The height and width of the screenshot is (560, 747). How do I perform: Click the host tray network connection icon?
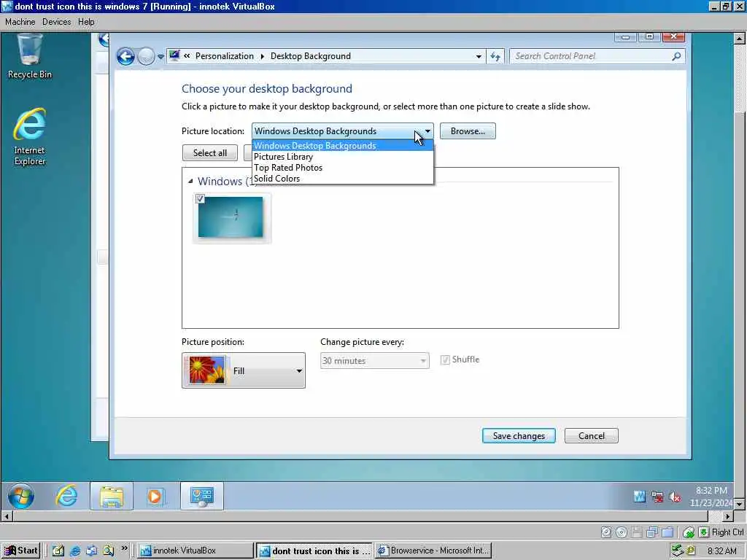677,551
